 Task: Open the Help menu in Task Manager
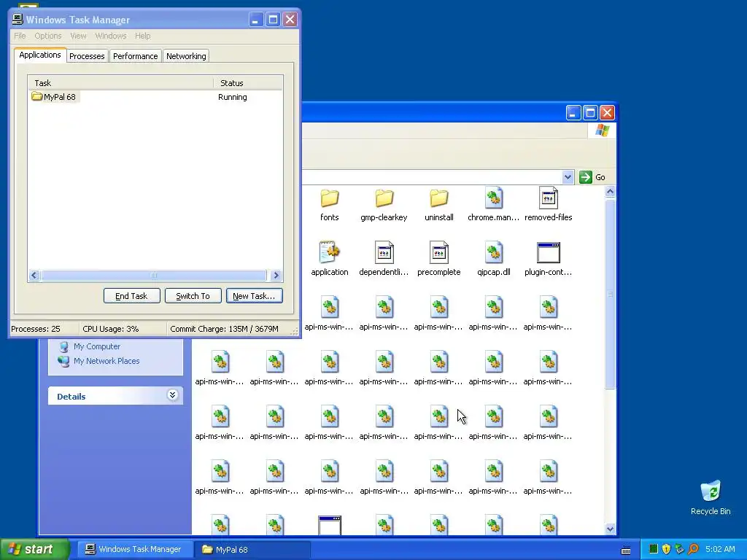click(x=142, y=36)
